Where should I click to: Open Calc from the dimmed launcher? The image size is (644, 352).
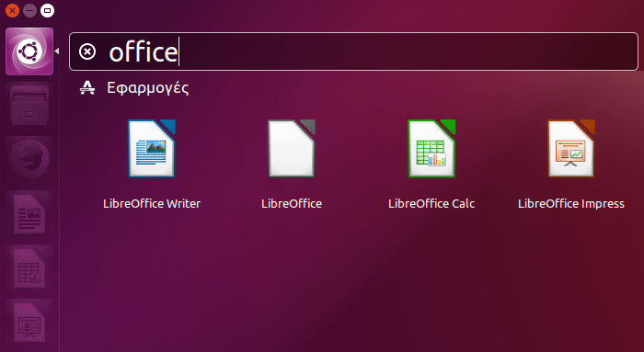point(29,268)
